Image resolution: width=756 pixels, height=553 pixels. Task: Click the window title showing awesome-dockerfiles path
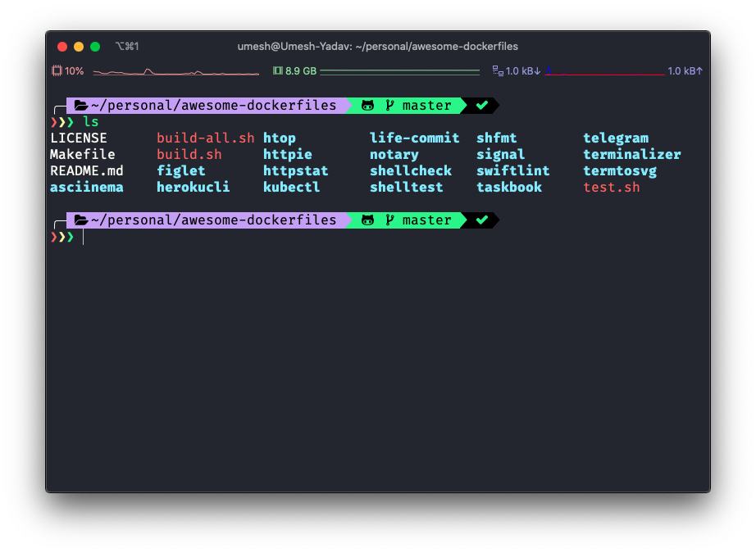point(377,47)
